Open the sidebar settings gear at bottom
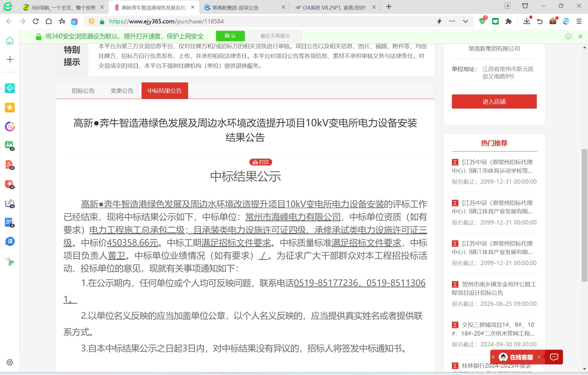Image resolution: width=588 pixels, height=375 pixels. pyautogui.click(x=10, y=362)
